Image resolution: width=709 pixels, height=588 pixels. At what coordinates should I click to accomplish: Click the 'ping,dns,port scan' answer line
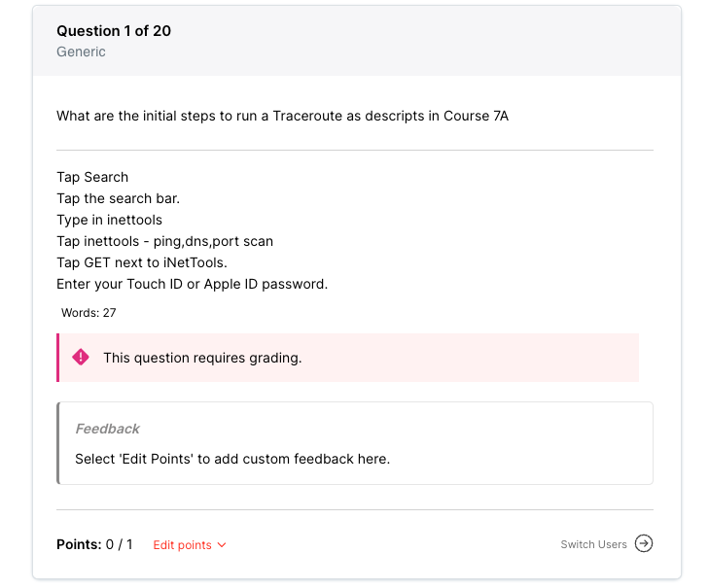(x=164, y=241)
